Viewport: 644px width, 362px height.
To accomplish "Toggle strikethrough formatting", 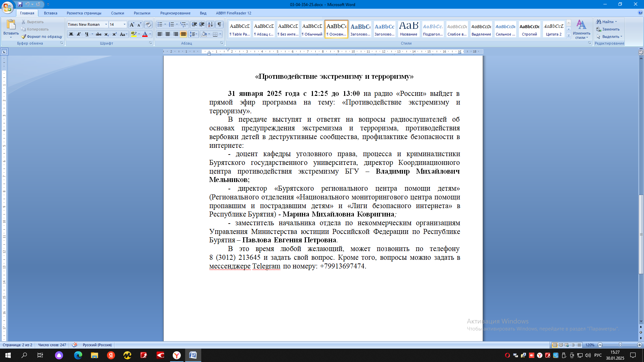I will [x=99, y=34].
